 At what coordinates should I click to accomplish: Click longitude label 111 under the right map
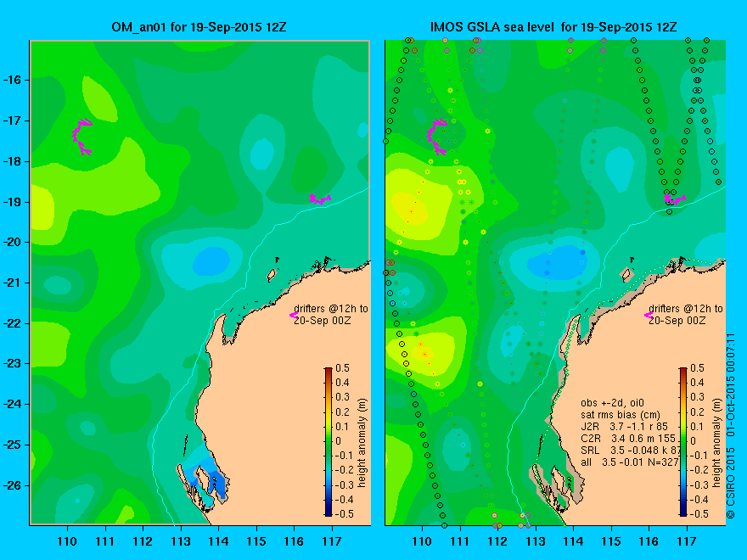coord(460,541)
